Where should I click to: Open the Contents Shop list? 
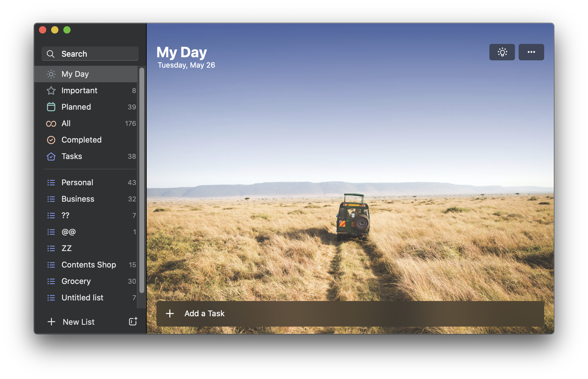tap(89, 265)
